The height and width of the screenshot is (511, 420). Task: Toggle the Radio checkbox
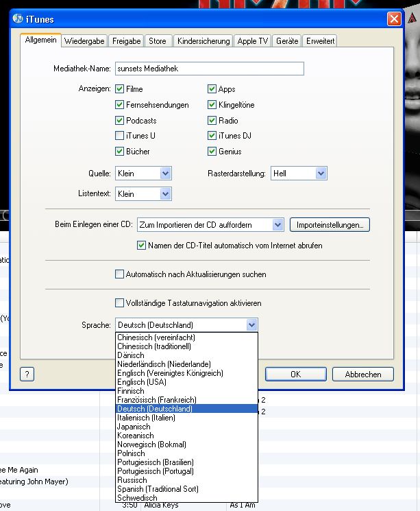[212, 120]
